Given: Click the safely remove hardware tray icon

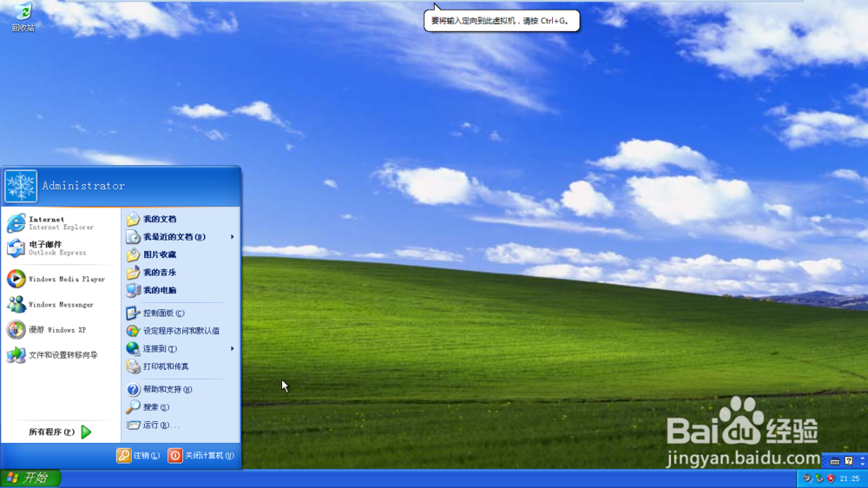Looking at the screenshot, I should click(x=819, y=478).
